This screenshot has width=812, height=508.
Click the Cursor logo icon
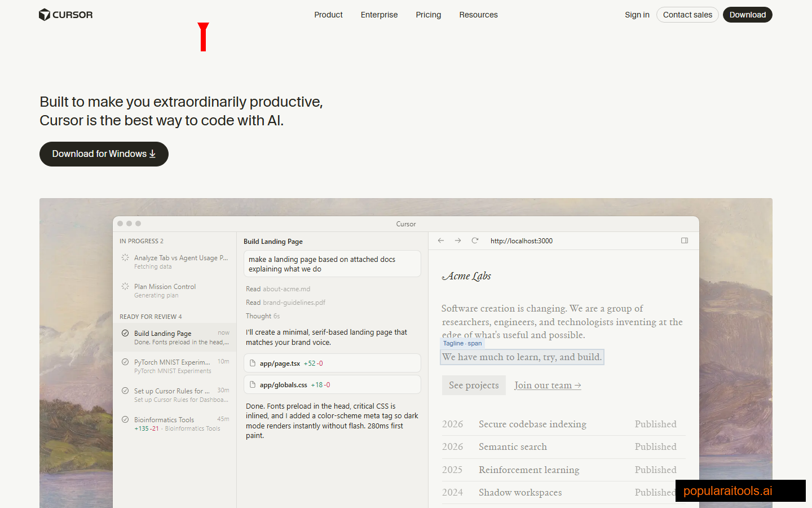[x=43, y=14]
